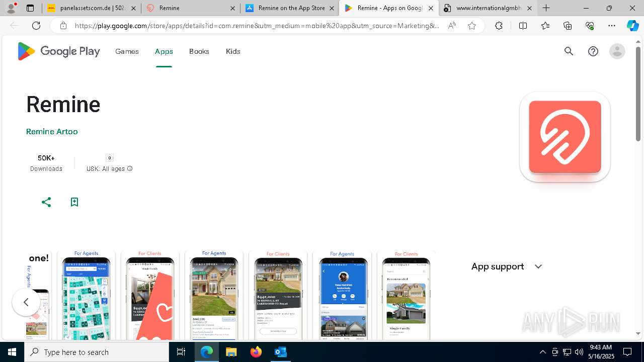This screenshot has height=362, width=644.
Task: Close the panelassetscom.de tab
Action: [x=133, y=8]
